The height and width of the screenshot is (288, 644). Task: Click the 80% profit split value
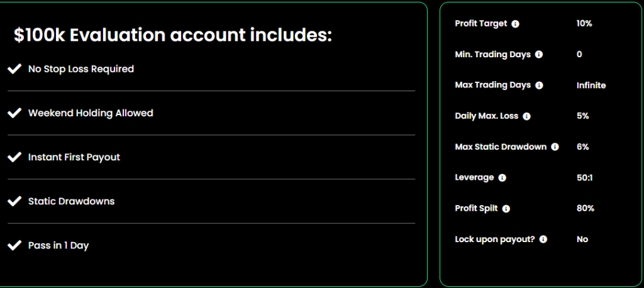(x=586, y=209)
